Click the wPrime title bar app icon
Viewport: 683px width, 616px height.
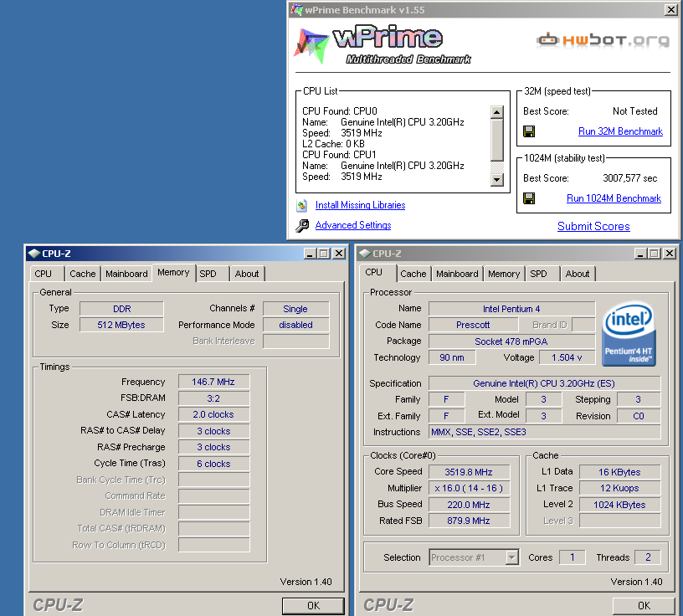[296, 9]
